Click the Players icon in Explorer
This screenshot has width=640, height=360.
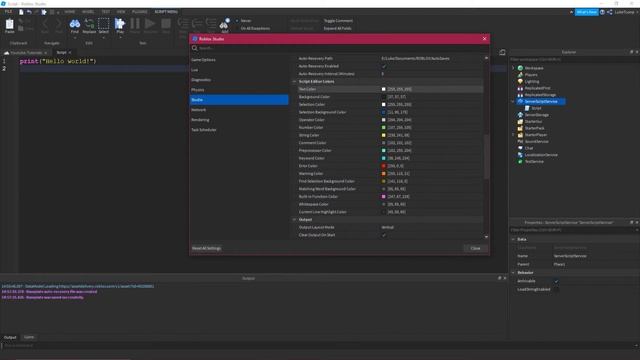coord(520,75)
